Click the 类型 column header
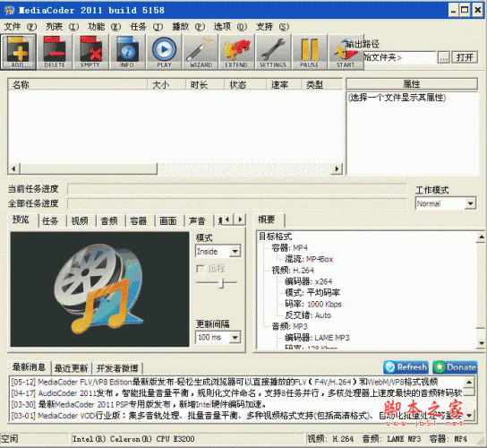 321,84
